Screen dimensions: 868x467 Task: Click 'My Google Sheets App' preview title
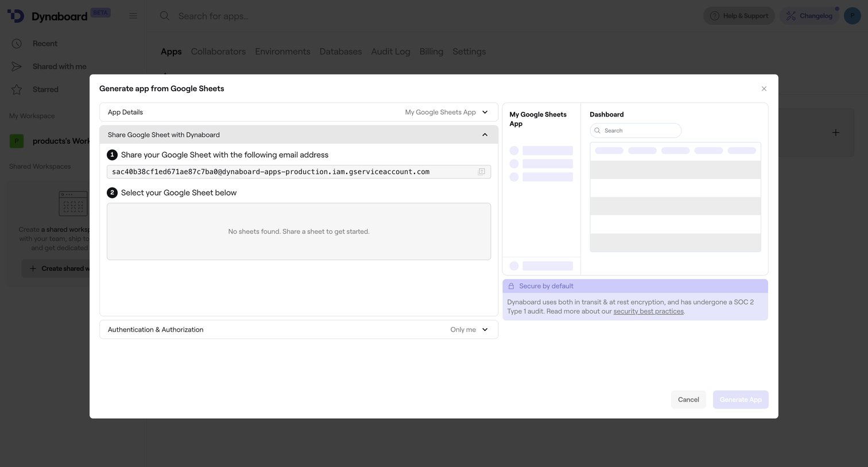[x=538, y=119]
